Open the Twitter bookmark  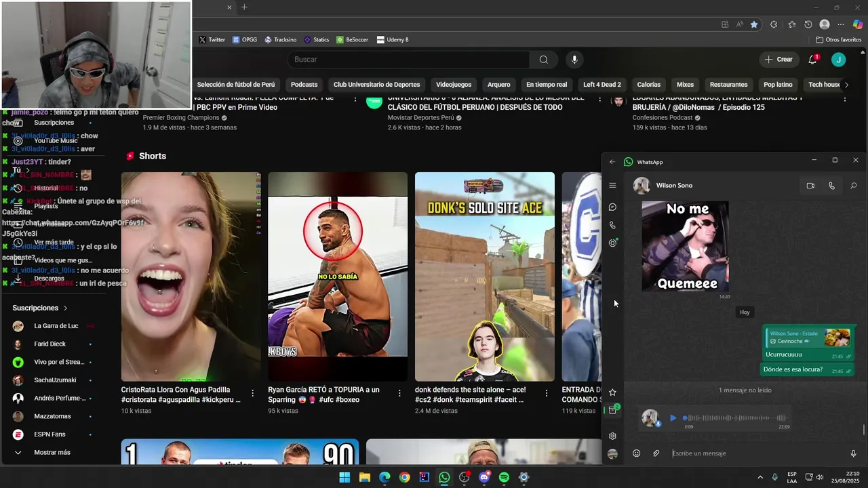pos(212,40)
